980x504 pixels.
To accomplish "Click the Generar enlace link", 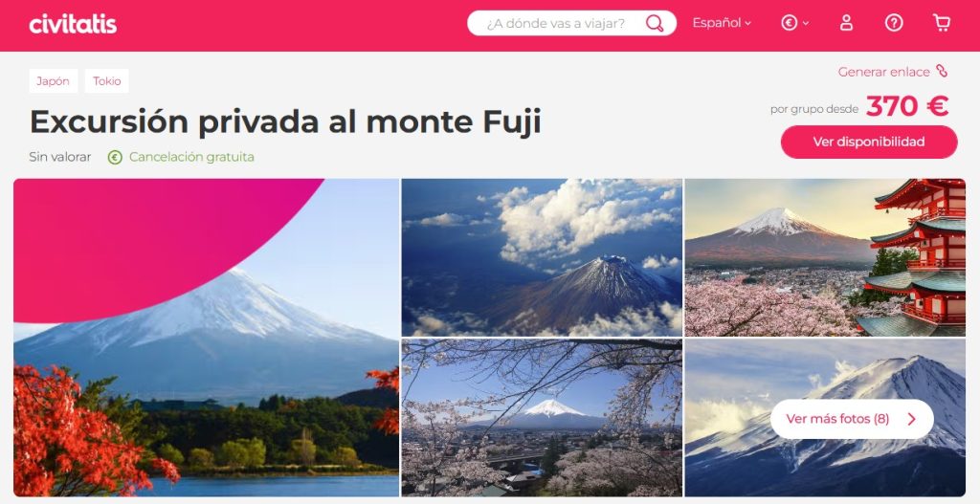I will [x=883, y=72].
